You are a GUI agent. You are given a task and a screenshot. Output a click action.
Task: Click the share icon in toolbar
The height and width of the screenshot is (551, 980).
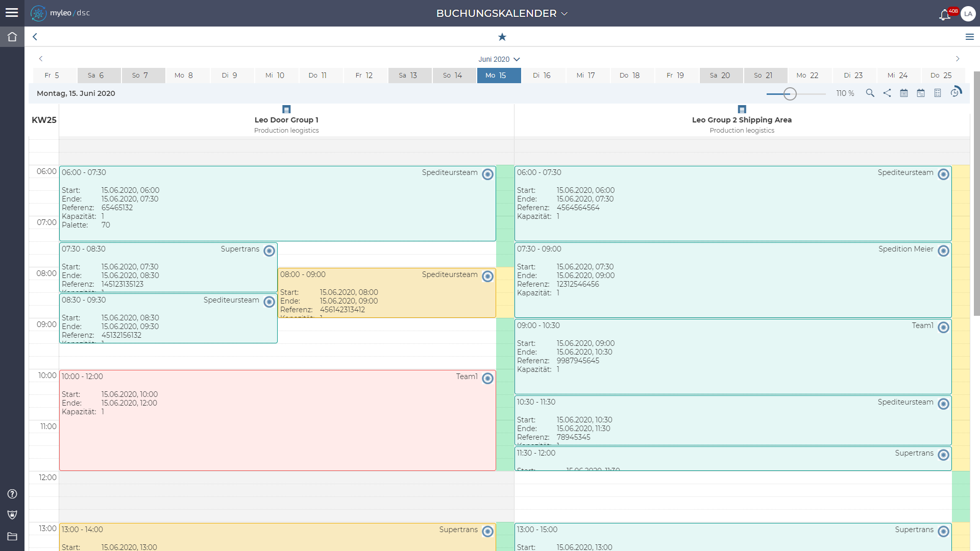[887, 93]
